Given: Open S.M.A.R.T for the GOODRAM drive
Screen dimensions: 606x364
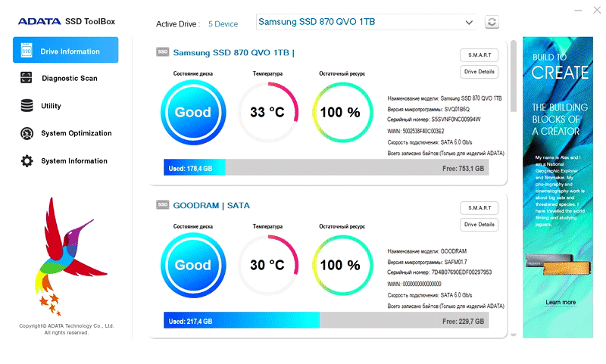Looking at the screenshot, I should tap(479, 208).
